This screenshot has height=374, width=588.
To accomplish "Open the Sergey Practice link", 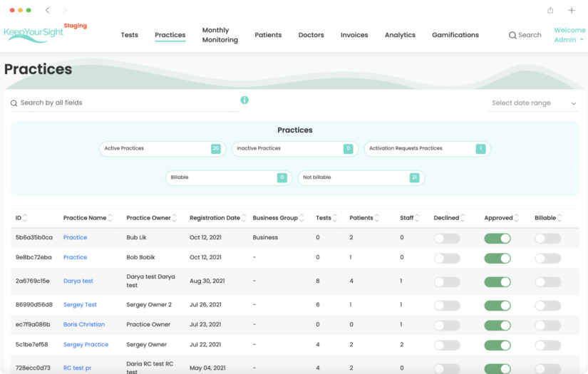I will [86, 344].
